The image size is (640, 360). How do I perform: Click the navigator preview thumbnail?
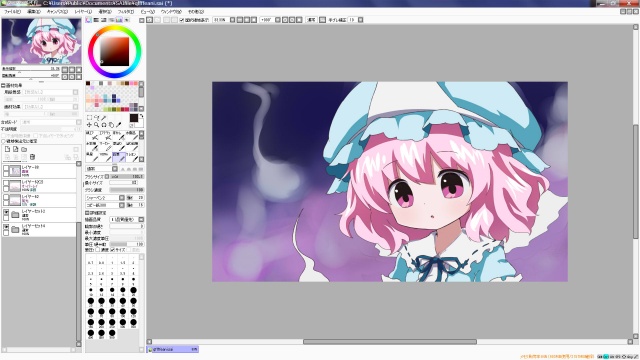tap(42, 41)
